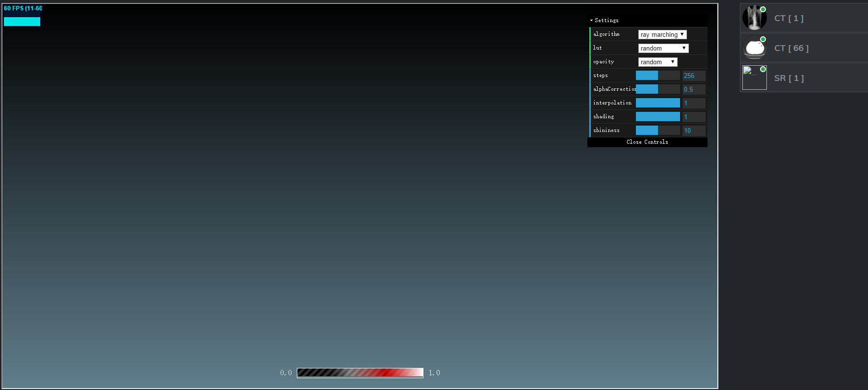Select the SR [ 1 ] series thumbnail
Screen dimensions: 868x390
[754, 78]
